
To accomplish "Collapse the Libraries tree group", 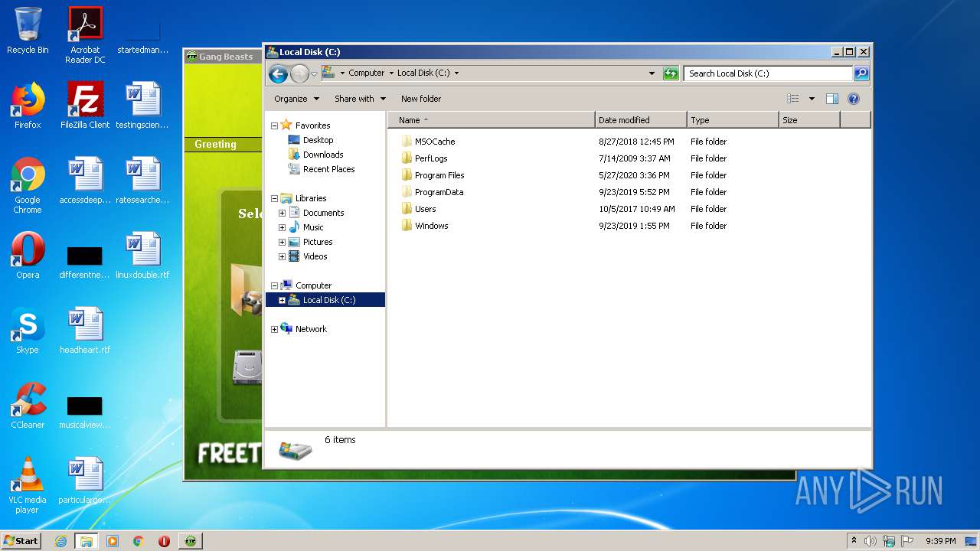I will [274, 198].
